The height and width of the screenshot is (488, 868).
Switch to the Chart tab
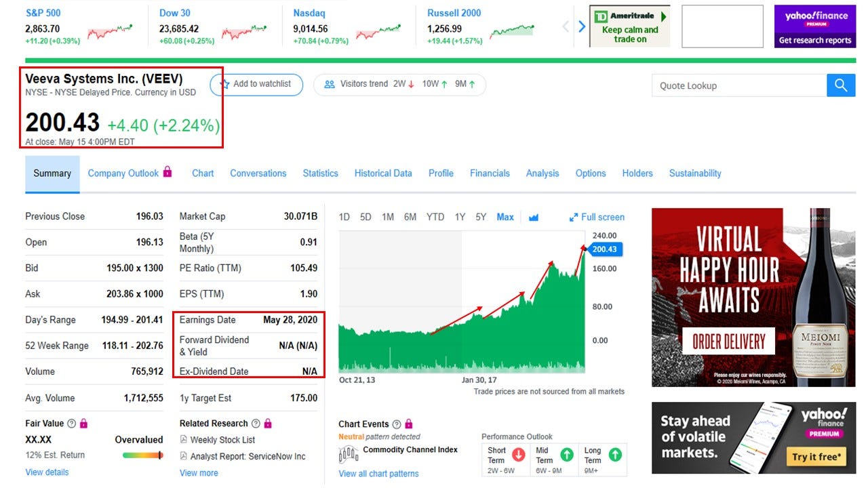click(203, 174)
